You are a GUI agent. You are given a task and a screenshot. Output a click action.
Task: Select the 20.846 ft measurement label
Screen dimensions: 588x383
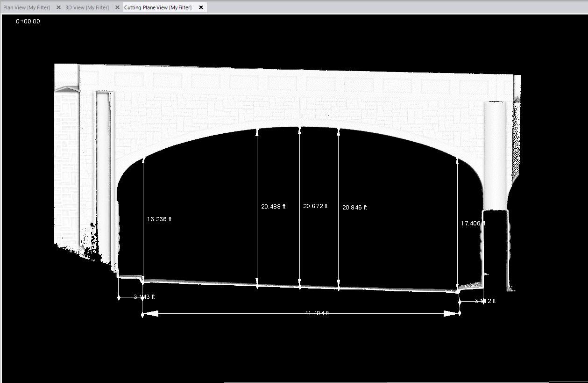354,207
